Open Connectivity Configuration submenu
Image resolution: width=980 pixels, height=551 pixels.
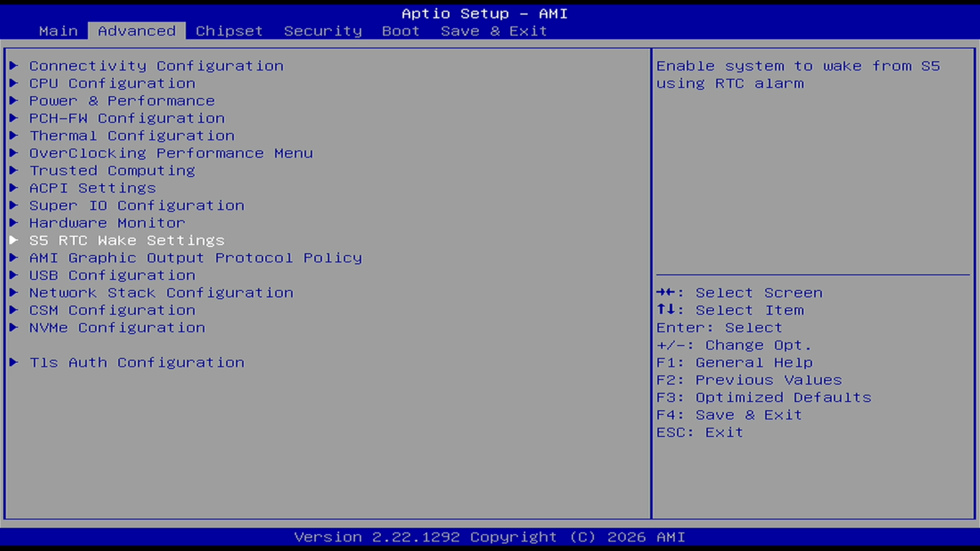tap(156, 66)
